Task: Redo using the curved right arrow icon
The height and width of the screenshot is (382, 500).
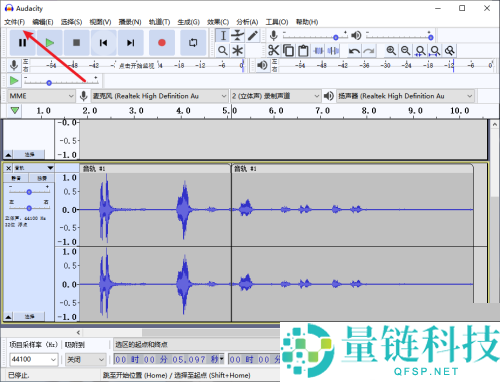Action: (369, 51)
